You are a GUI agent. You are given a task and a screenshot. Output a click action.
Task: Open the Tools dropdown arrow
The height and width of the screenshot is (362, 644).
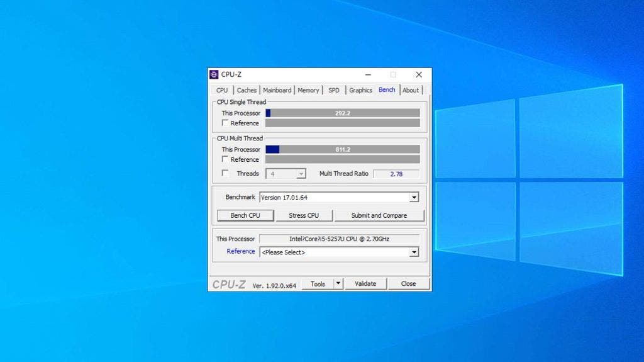point(338,284)
